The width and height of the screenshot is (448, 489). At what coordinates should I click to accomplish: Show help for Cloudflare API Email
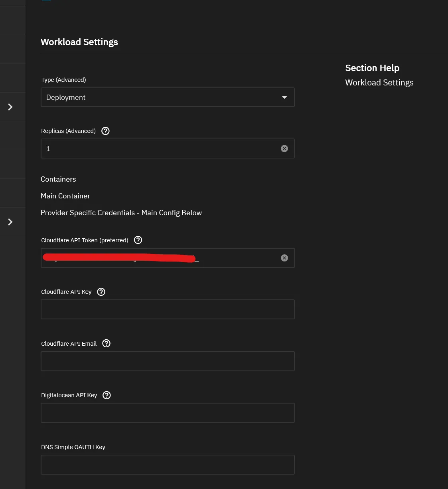(106, 343)
